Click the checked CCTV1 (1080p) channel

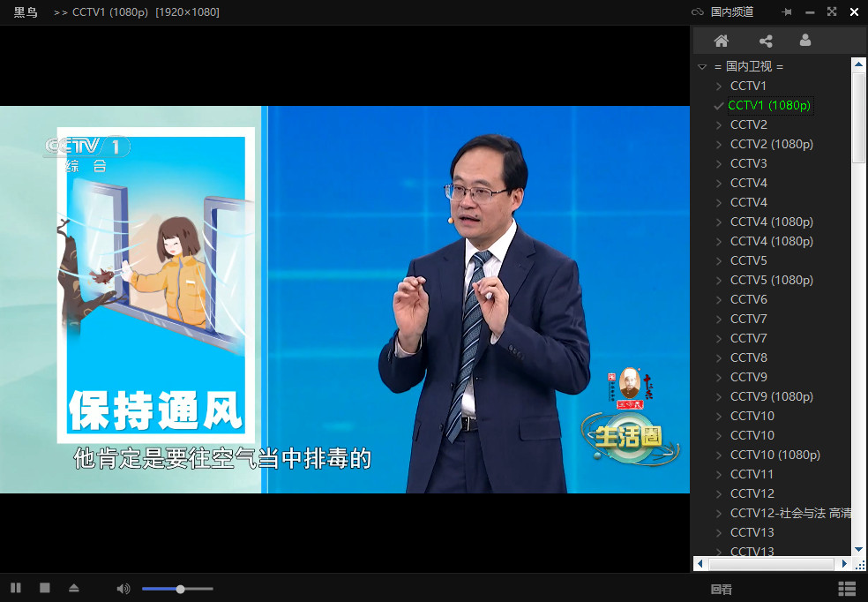769,105
